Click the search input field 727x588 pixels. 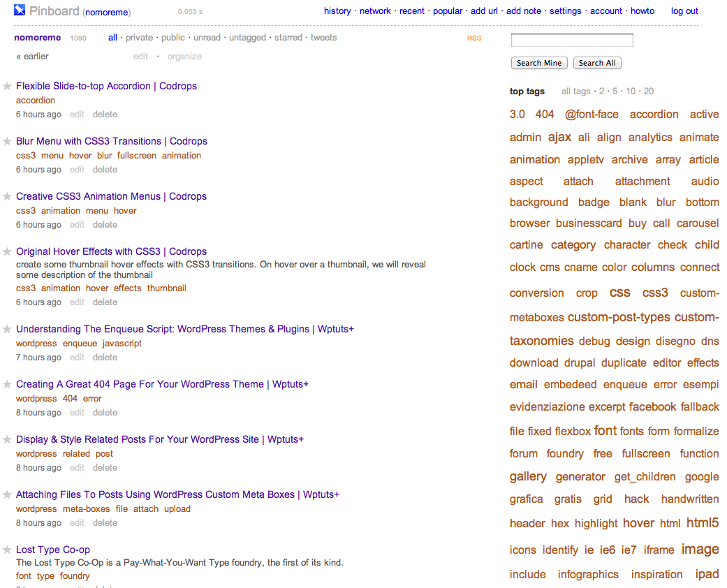(x=572, y=41)
